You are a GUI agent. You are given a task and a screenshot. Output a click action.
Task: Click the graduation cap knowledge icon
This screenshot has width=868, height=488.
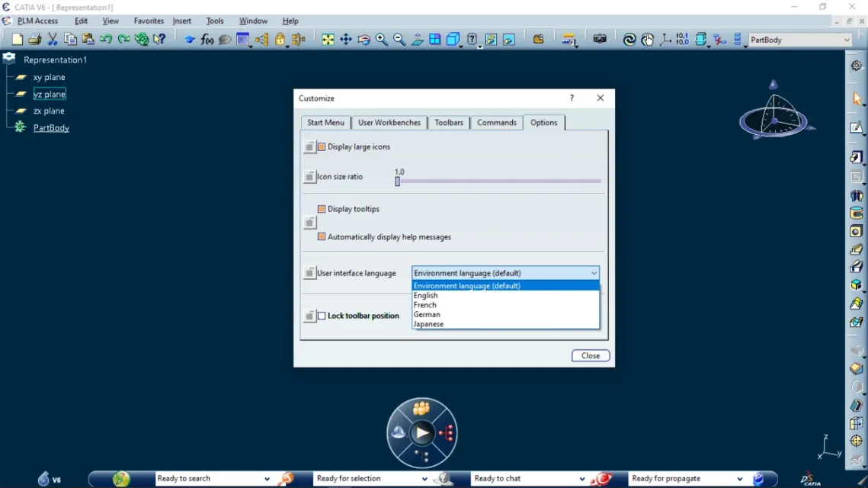pyautogui.click(x=189, y=40)
